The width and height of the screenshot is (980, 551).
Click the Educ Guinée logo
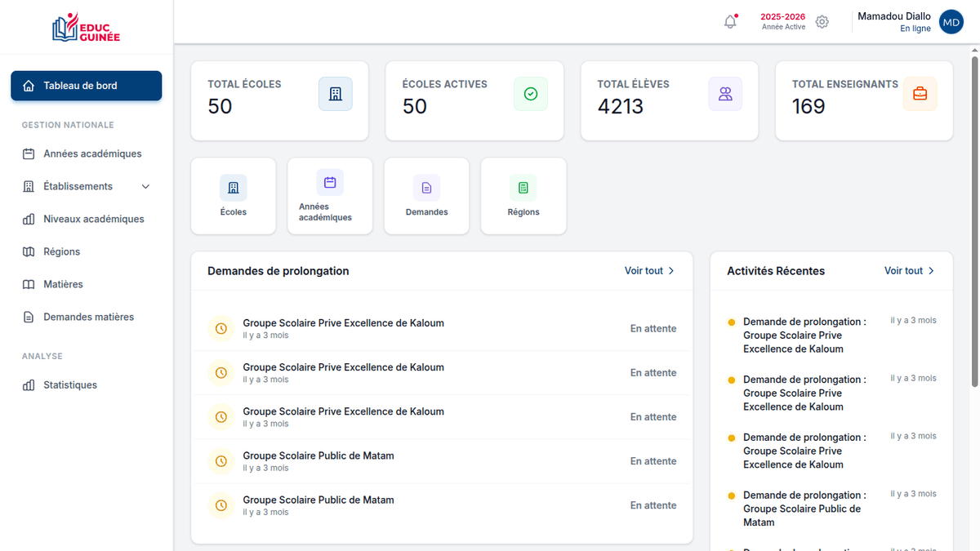[x=86, y=27]
